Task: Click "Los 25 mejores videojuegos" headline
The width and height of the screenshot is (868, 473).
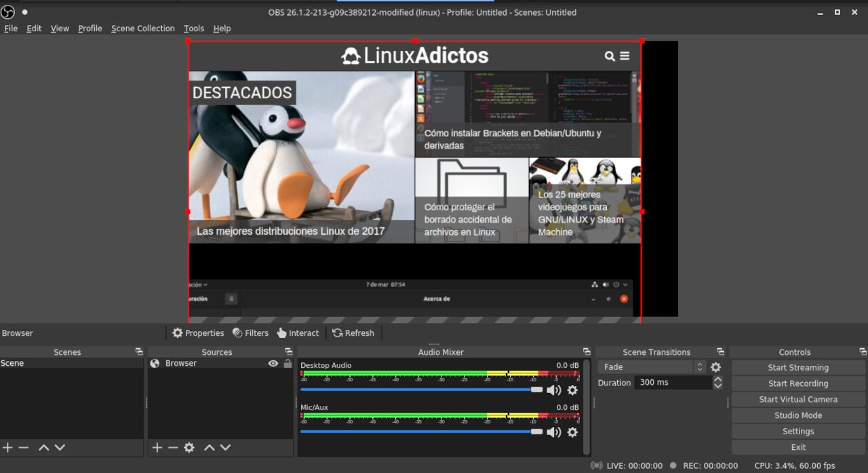Action: tap(581, 213)
